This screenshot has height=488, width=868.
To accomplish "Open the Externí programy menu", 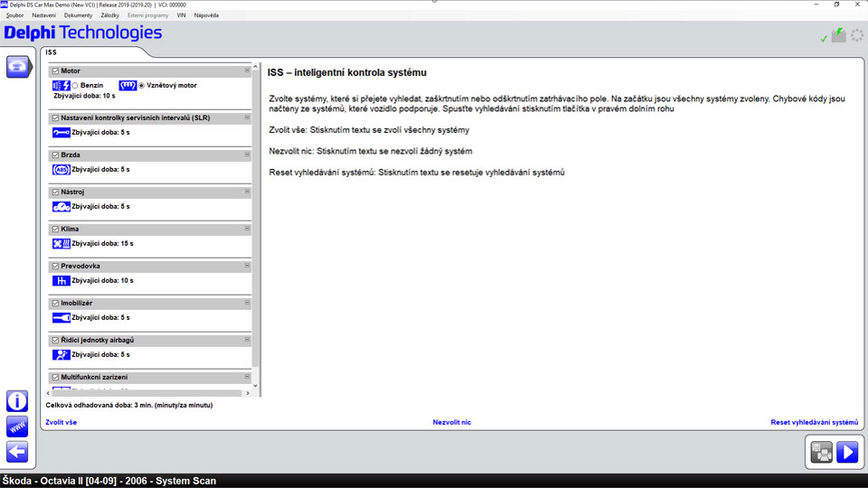I will click(147, 15).
